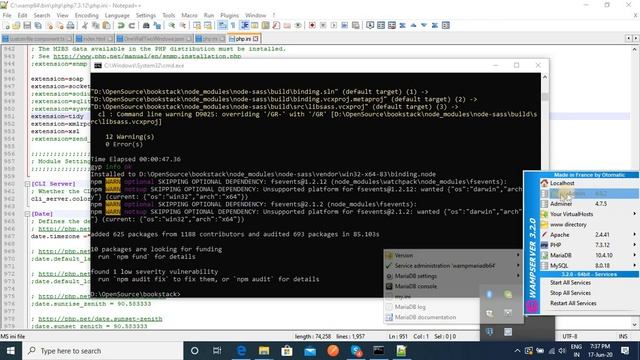Toggle word wrap toolbar icon
Viewport: 640px width, 360px height.
[222, 25]
